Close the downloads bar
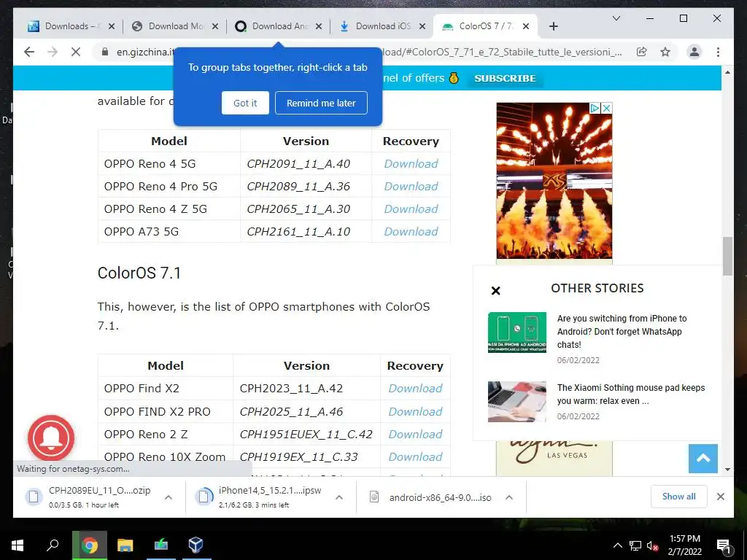This screenshot has height=560, width=747. (x=720, y=497)
